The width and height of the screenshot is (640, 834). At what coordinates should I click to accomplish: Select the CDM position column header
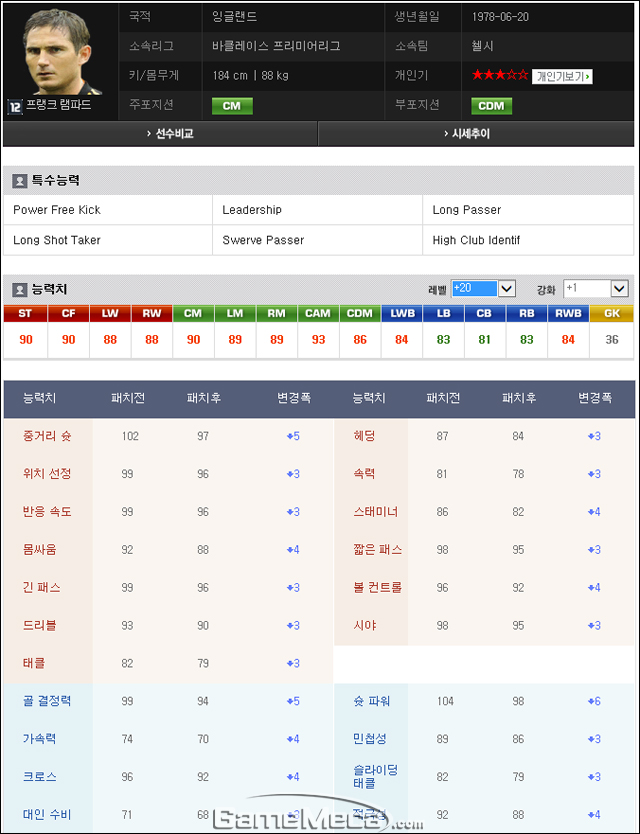coord(360,313)
